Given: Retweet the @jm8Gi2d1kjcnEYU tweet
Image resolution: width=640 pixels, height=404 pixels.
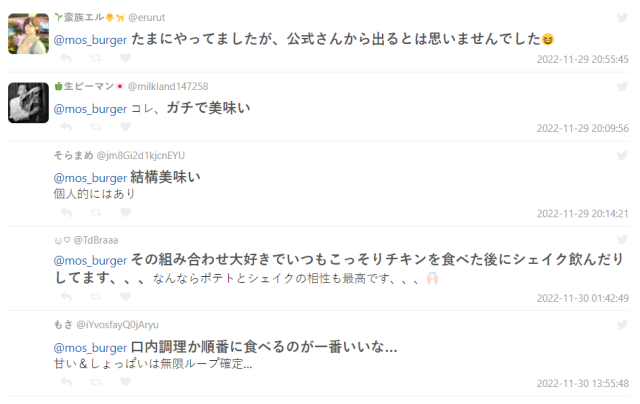Looking at the screenshot, I should 96,213.
